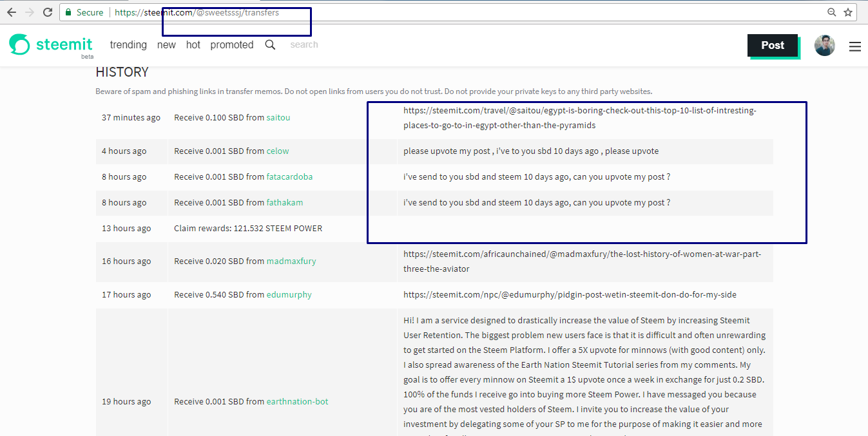Click the spam and phishing warning text
Image resolution: width=868 pixels, height=436 pixels.
374,91
